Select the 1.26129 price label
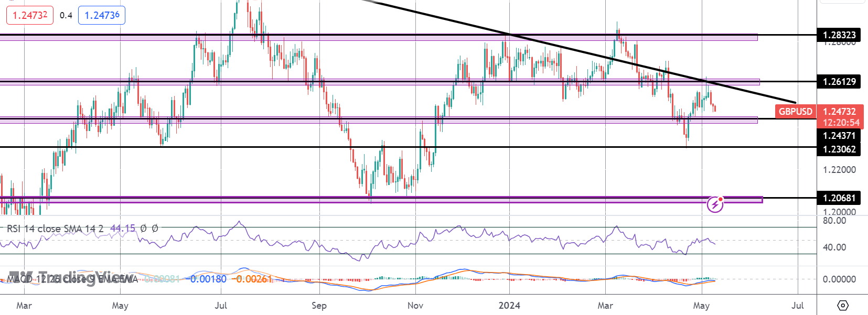Image resolution: width=868 pixels, height=315 pixels. [839, 82]
